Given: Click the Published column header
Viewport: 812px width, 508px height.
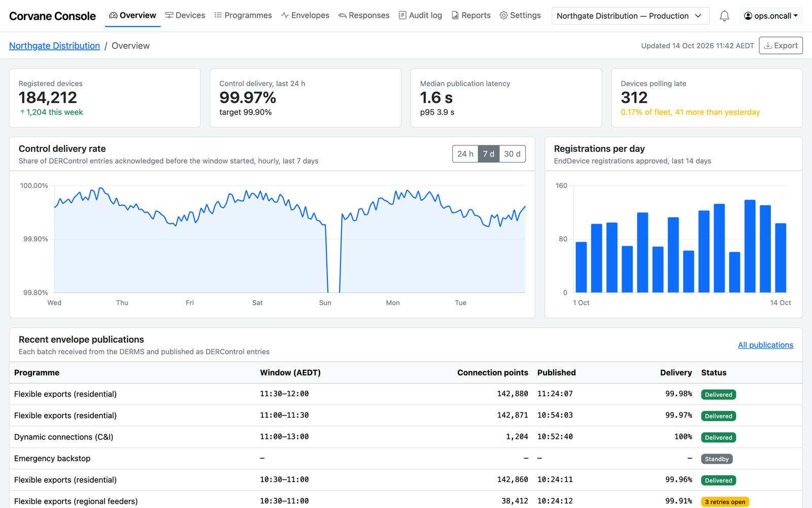Looking at the screenshot, I should tap(557, 373).
